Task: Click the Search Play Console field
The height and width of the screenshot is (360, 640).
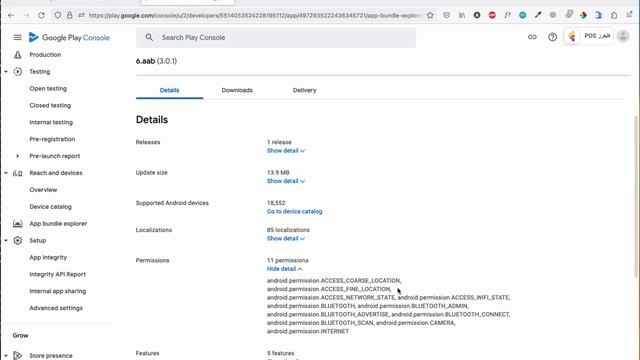Action: (276, 38)
